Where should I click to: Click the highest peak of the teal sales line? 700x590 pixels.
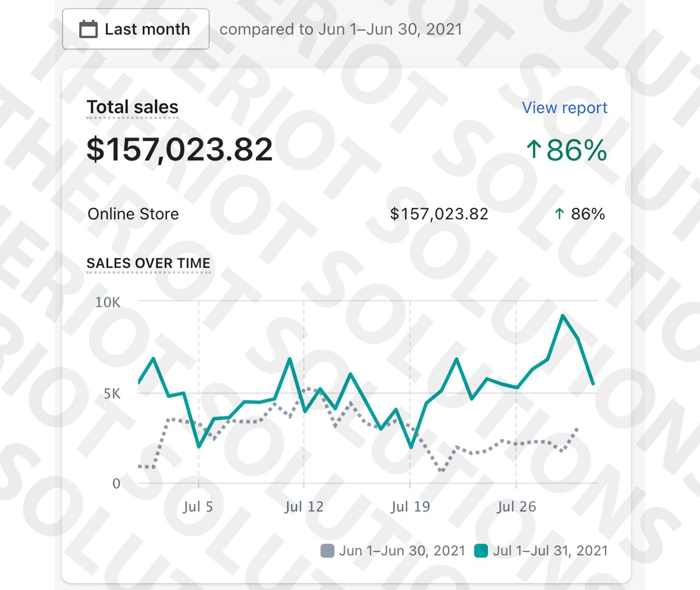(562, 316)
